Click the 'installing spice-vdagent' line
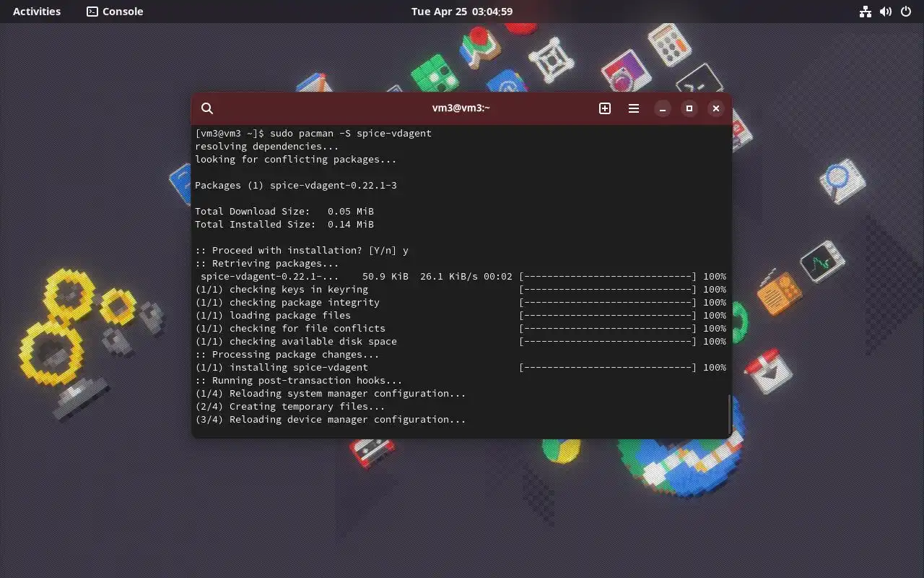 pos(461,367)
